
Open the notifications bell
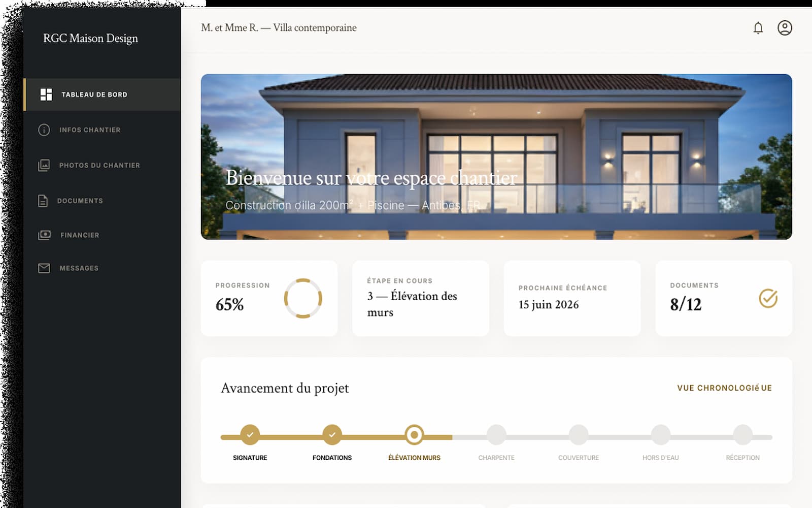coord(758,28)
